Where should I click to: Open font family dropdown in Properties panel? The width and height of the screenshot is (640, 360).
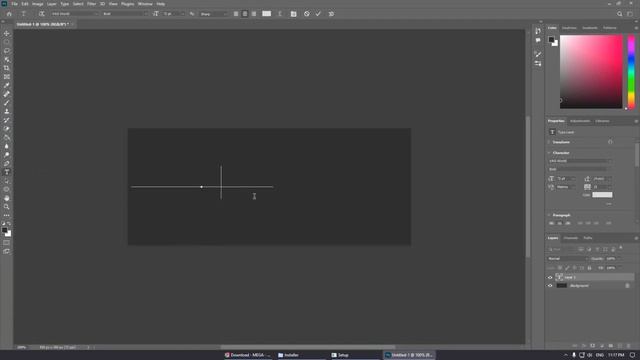pyautogui.click(x=580, y=161)
